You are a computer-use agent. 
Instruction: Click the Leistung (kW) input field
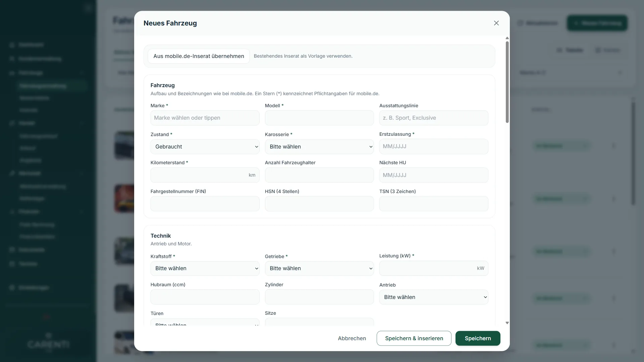pos(434,268)
